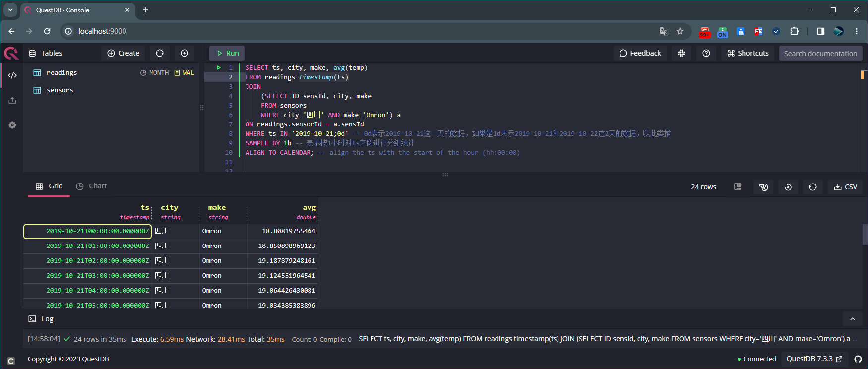Refresh the query results grid
The height and width of the screenshot is (369, 868).
(813, 187)
